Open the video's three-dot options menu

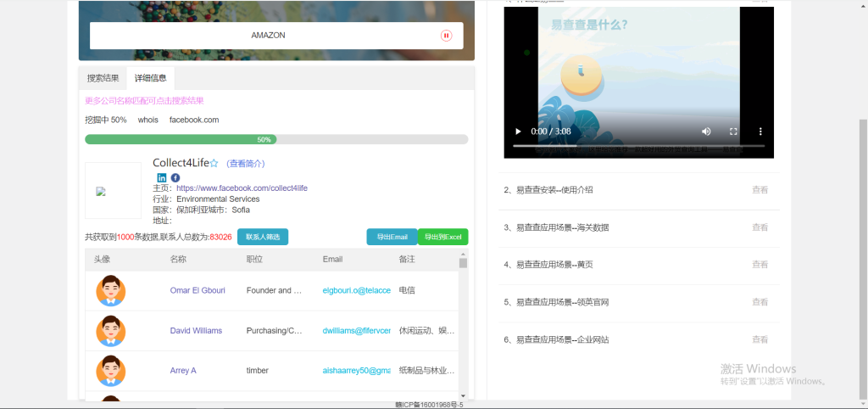click(x=760, y=132)
